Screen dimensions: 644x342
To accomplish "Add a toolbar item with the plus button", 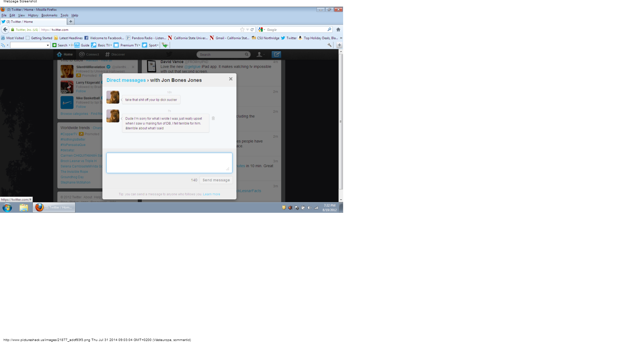I will coord(339,45).
